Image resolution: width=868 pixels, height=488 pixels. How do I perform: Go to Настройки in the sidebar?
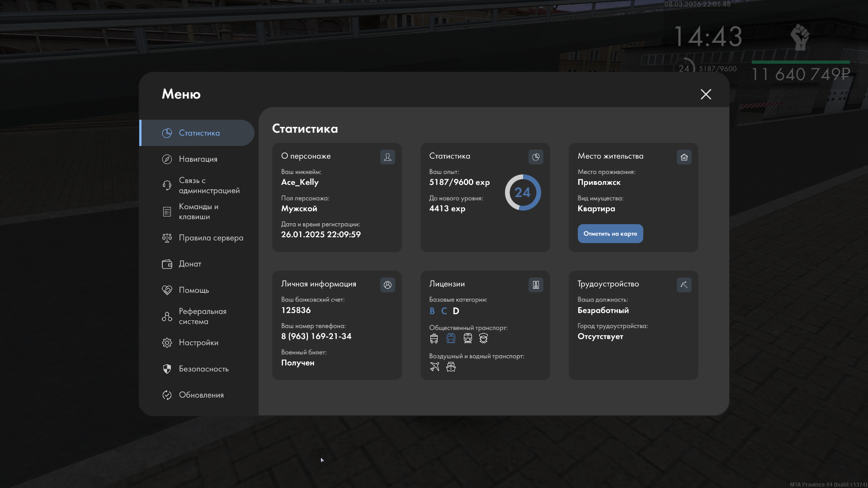pyautogui.click(x=198, y=343)
